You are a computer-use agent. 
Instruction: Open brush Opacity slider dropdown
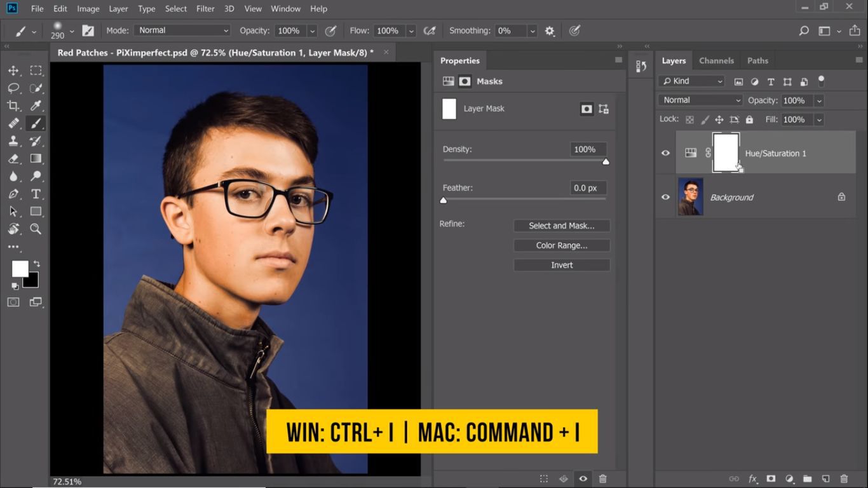tap(312, 30)
